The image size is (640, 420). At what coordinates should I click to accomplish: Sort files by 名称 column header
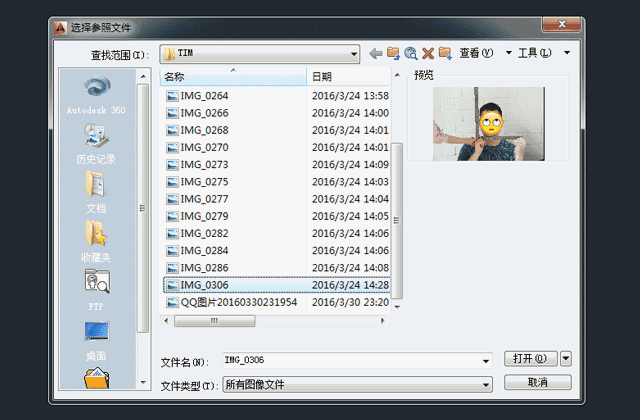point(233,77)
